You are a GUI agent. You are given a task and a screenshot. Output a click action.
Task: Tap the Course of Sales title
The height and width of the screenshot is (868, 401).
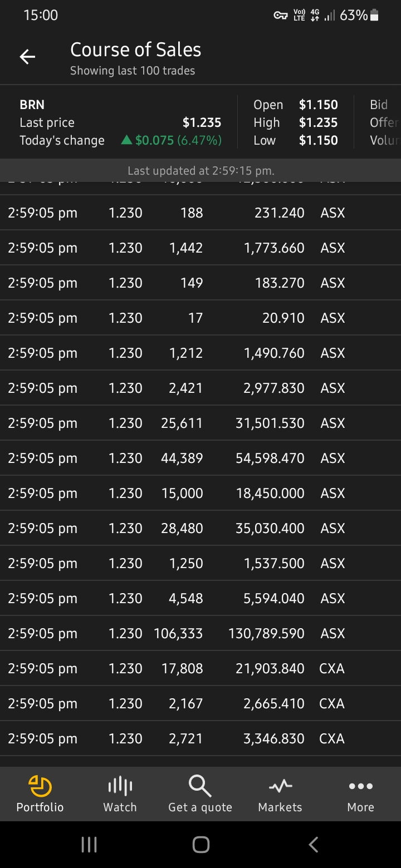pos(135,50)
